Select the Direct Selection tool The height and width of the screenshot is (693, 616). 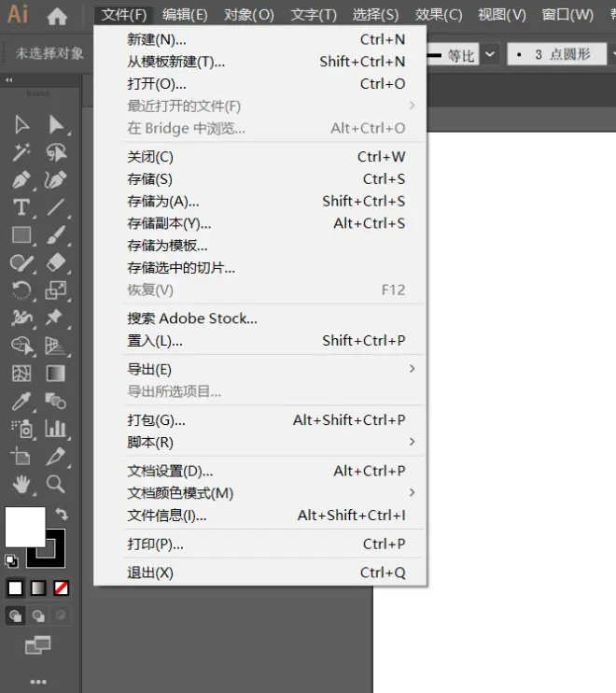pyautogui.click(x=56, y=125)
